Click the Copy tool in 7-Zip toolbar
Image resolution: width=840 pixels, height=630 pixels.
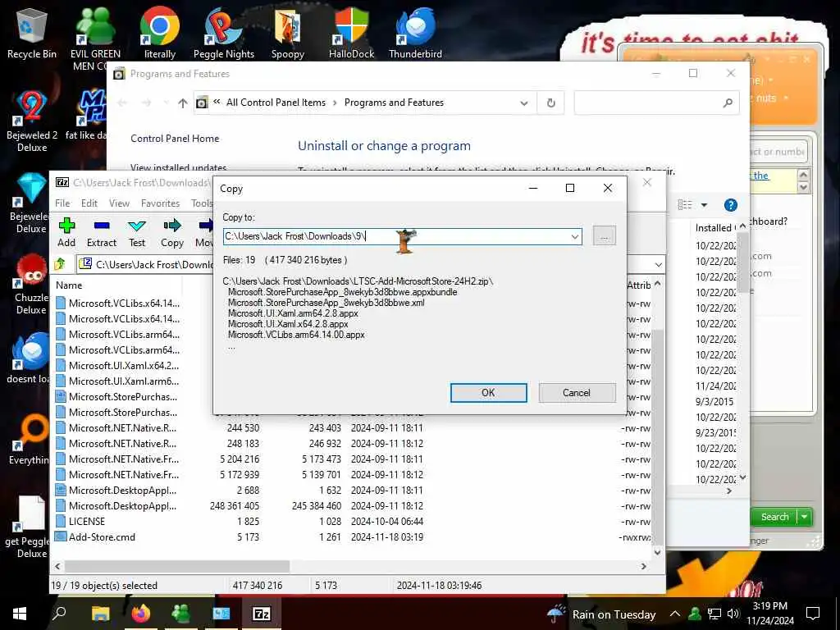tap(172, 232)
